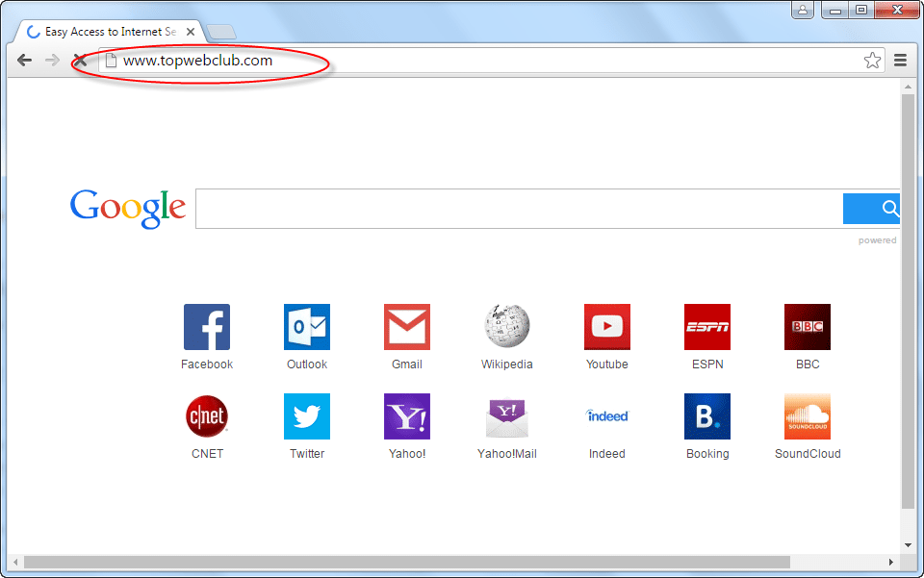Click the vertical scrollbar thumb
The image size is (924, 578).
[x=908, y=301]
